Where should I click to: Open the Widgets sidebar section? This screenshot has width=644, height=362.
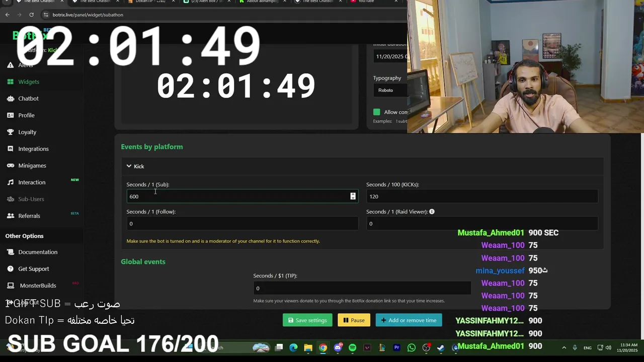coord(28,81)
